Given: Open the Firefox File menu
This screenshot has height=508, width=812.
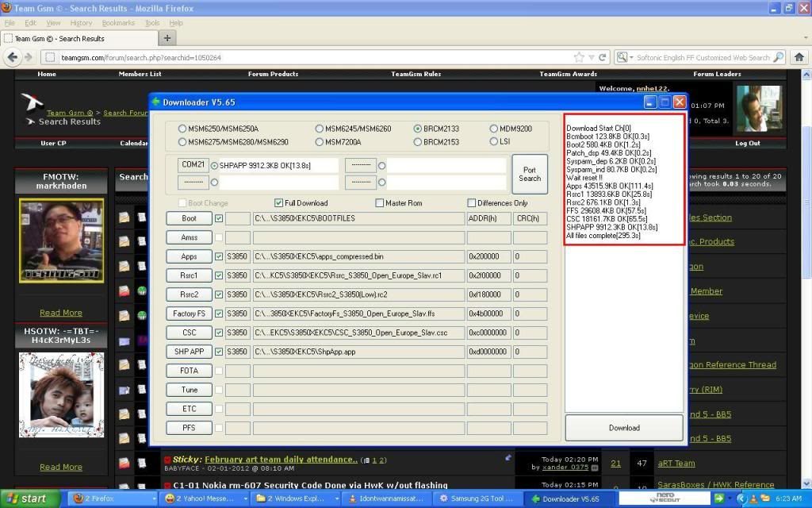Looking at the screenshot, I should coord(10,23).
